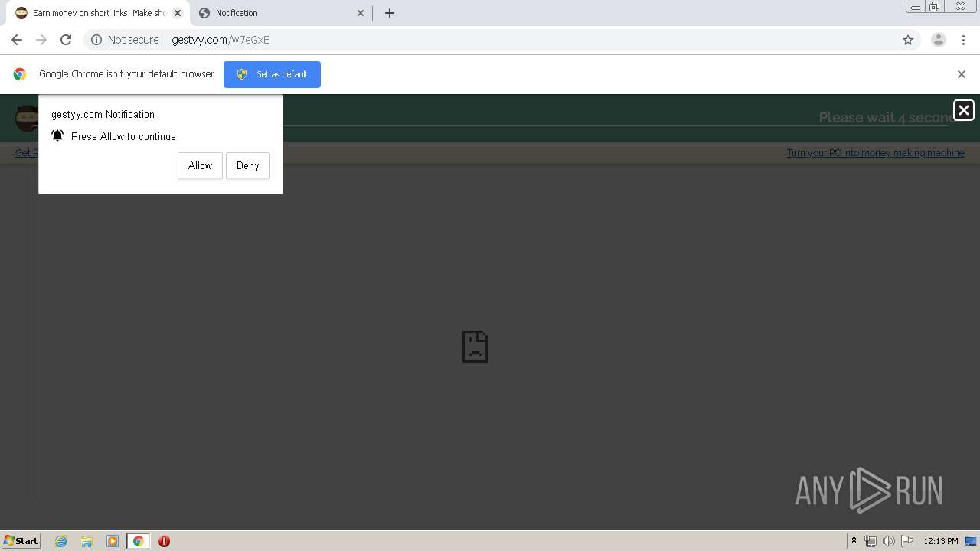Open the Not secure site info
This screenshot has width=980, height=551.
(x=125, y=40)
